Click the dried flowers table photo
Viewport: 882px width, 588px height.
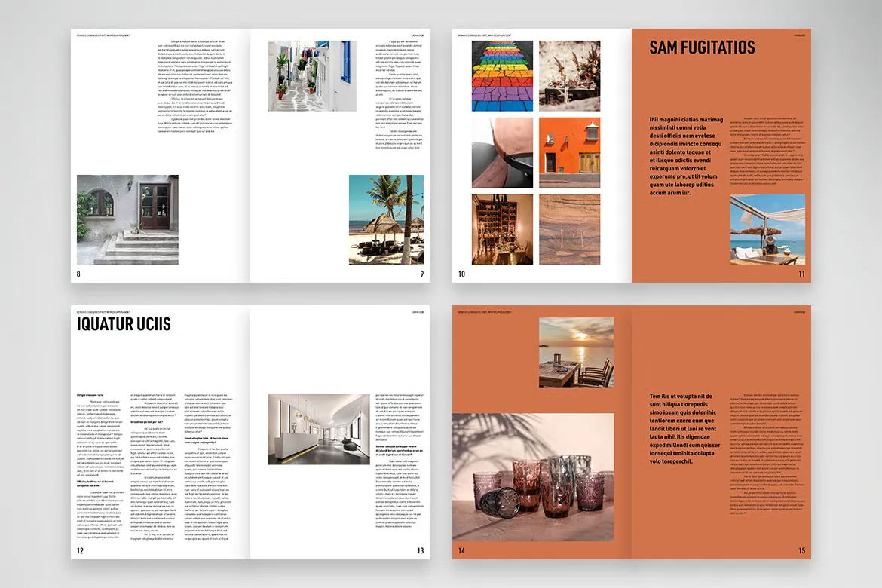569,75
